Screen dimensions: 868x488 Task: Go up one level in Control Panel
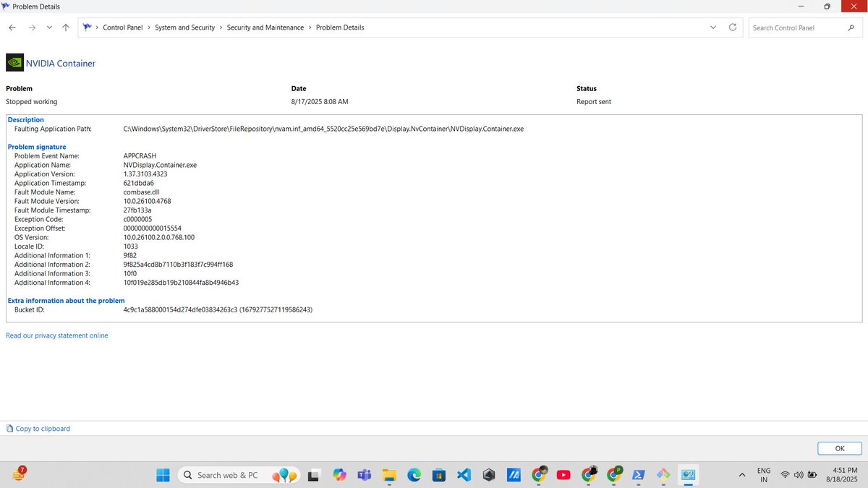tap(65, 27)
